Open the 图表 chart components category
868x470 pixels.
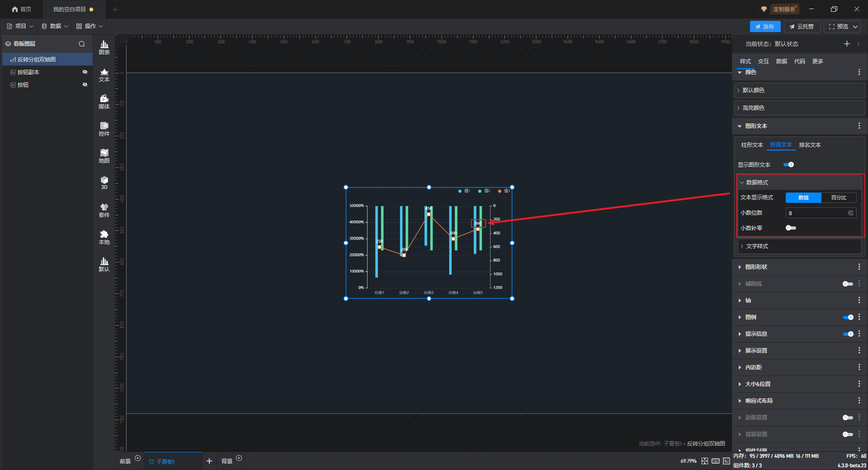(104, 47)
